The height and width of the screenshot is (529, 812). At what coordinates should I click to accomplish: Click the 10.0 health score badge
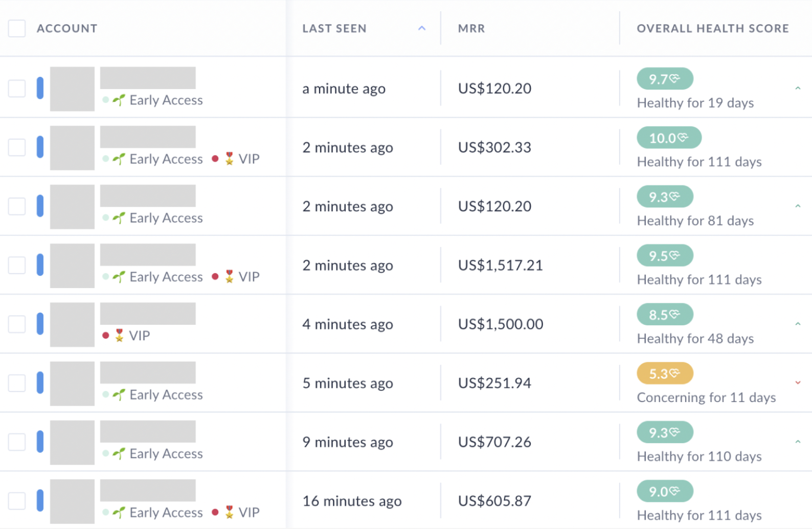point(668,138)
